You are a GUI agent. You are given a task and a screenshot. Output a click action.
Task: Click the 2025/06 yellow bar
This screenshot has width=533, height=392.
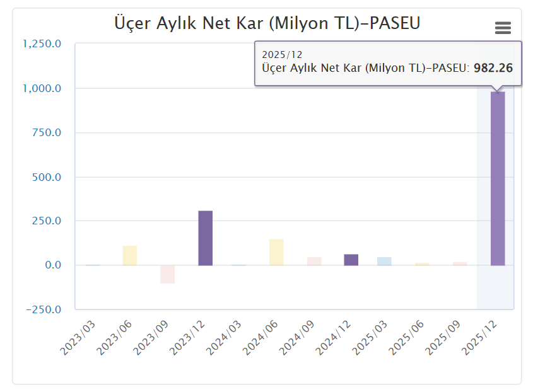(x=422, y=264)
